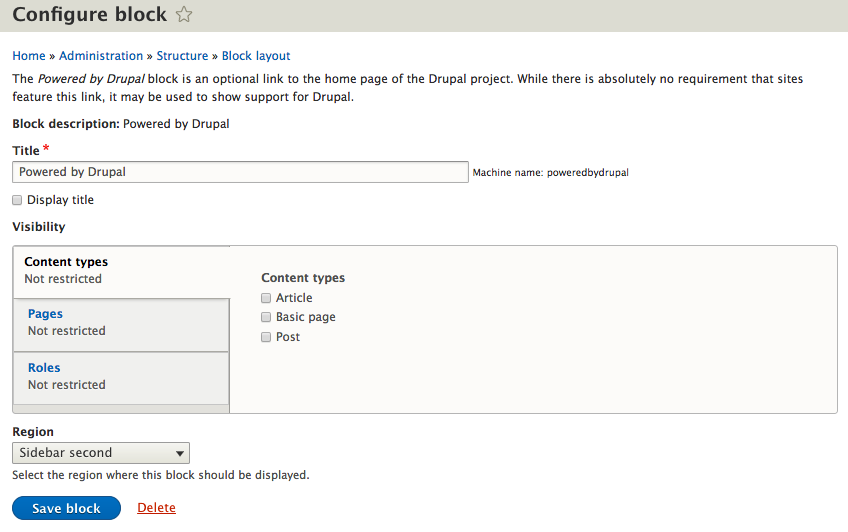The height and width of the screenshot is (532, 848).
Task: Click the star shortcut icon beside Configure block
Action: 184,15
